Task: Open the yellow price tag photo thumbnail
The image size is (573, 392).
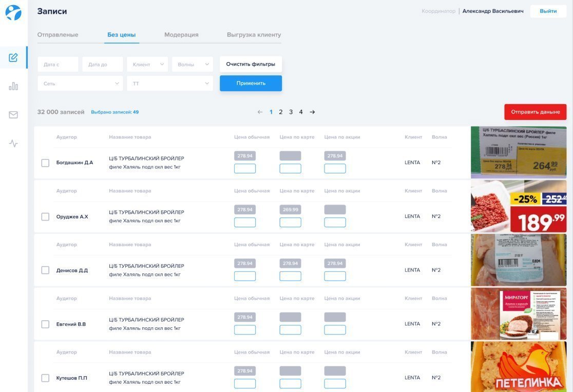Action: click(x=519, y=152)
